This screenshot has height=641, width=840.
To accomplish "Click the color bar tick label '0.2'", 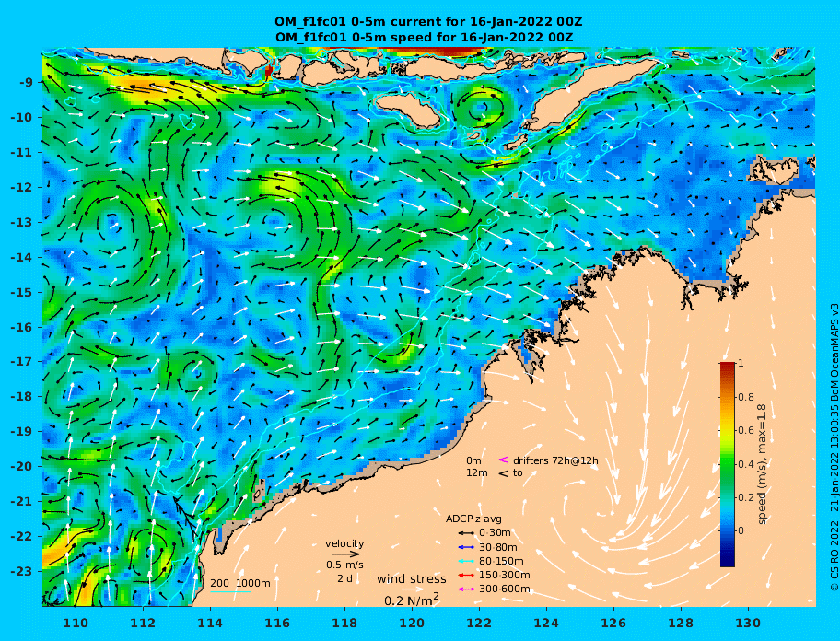I will pyautogui.click(x=746, y=497).
